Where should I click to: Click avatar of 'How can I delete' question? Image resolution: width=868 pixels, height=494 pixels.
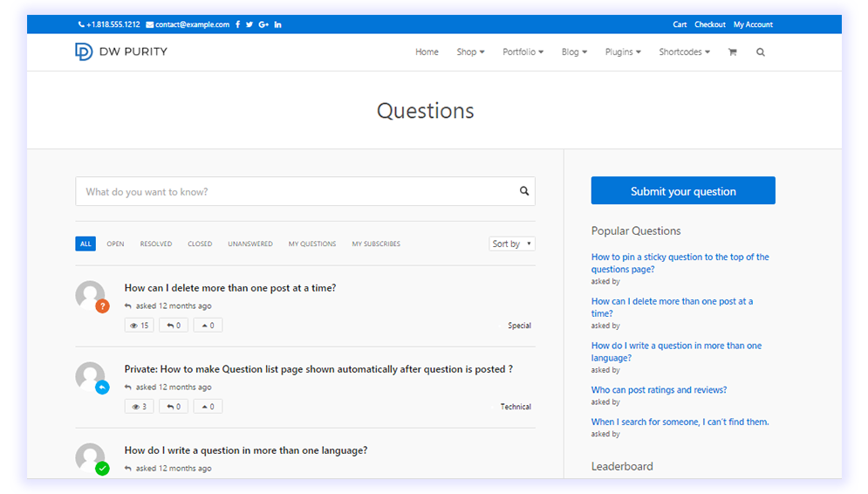click(x=90, y=295)
